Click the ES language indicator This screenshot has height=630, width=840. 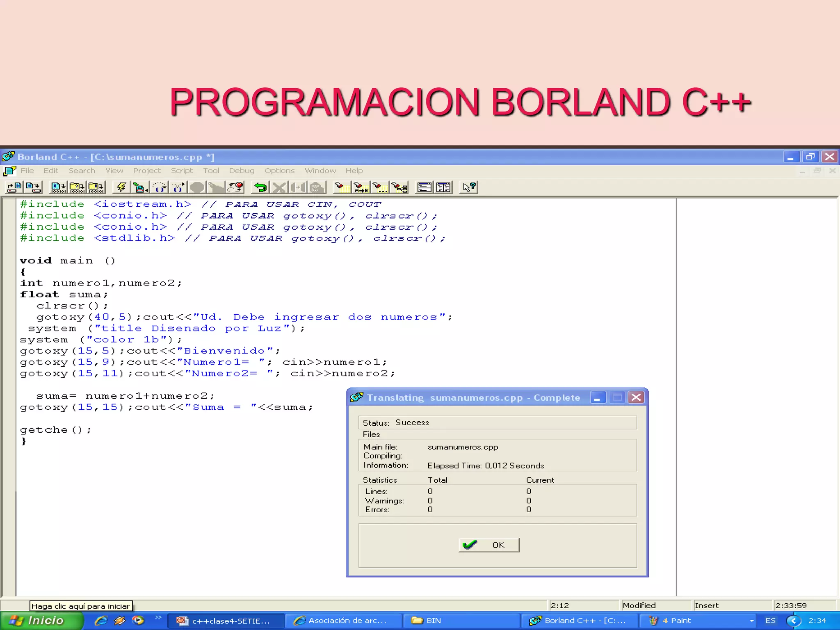(x=771, y=621)
